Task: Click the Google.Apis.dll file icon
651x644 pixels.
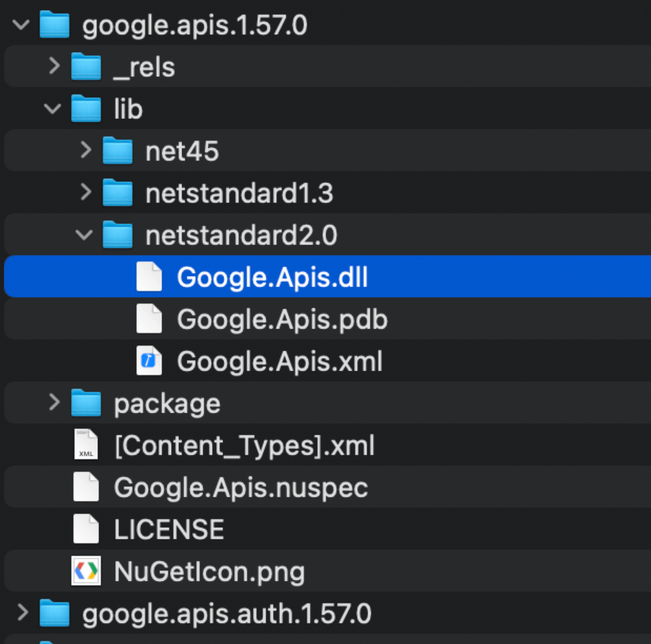Action: (x=149, y=277)
